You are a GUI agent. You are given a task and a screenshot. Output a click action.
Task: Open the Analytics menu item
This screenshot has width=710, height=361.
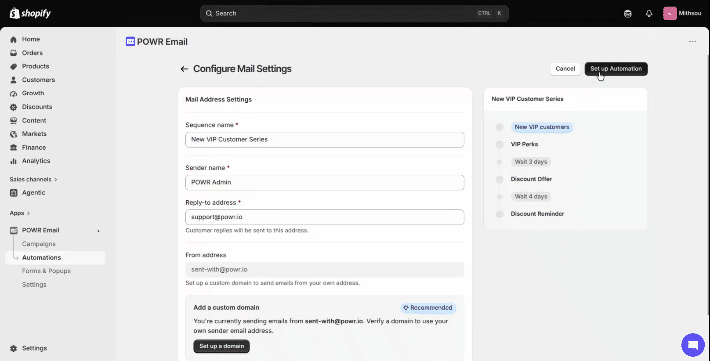click(x=36, y=161)
